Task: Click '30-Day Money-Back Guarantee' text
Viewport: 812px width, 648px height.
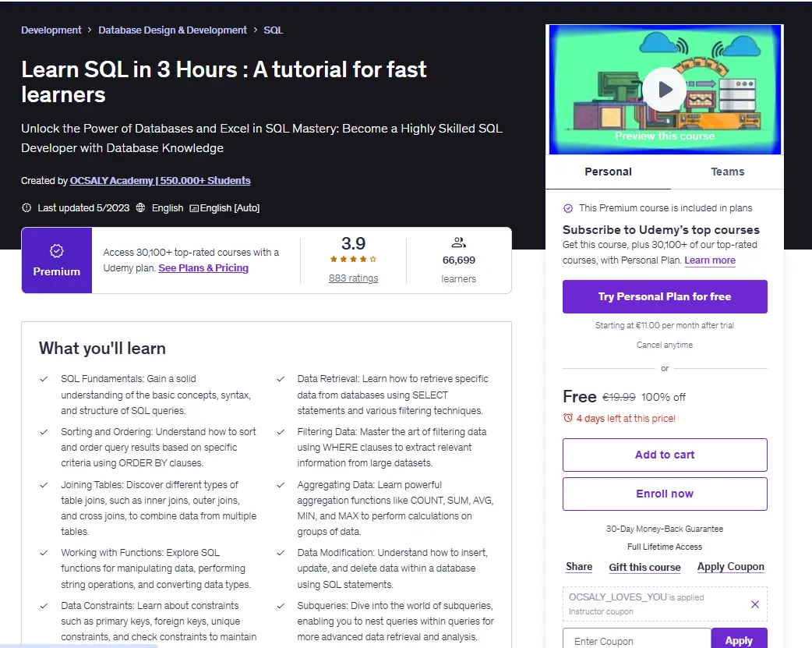Action: 665,529
